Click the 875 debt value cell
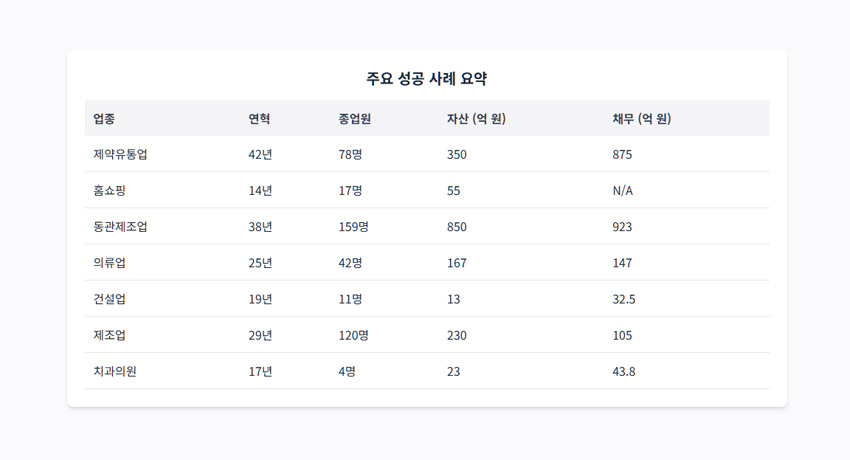The image size is (850, 460). coord(622,154)
